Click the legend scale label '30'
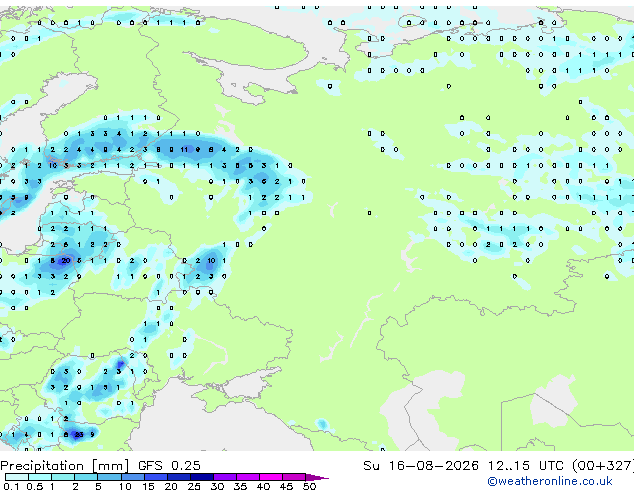The width and height of the screenshot is (634, 490). point(217,486)
